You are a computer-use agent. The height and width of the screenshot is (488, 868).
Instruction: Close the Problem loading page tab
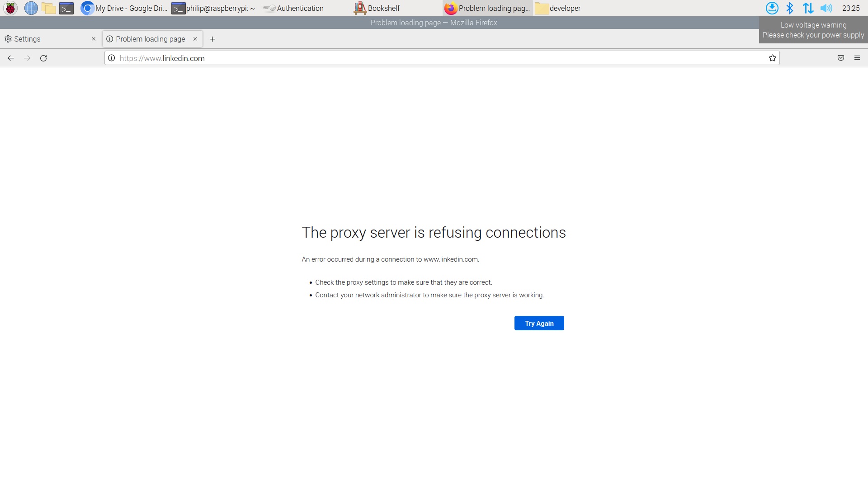pos(195,39)
